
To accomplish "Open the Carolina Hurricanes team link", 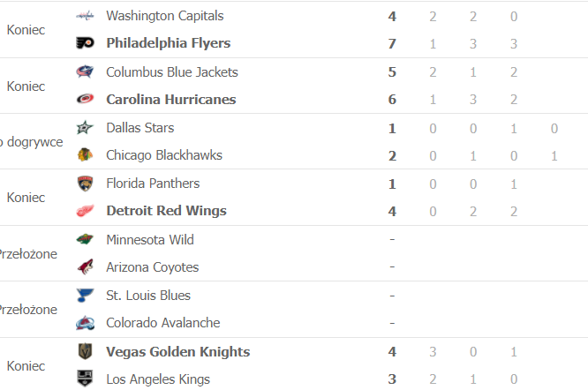I will 171,100.
